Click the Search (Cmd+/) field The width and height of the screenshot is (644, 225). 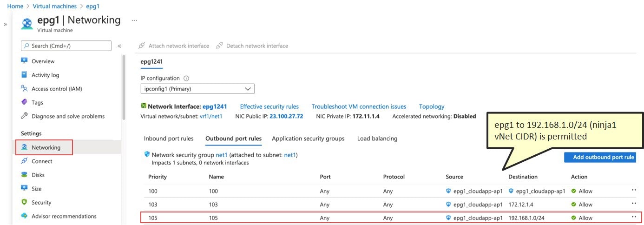(66, 46)
